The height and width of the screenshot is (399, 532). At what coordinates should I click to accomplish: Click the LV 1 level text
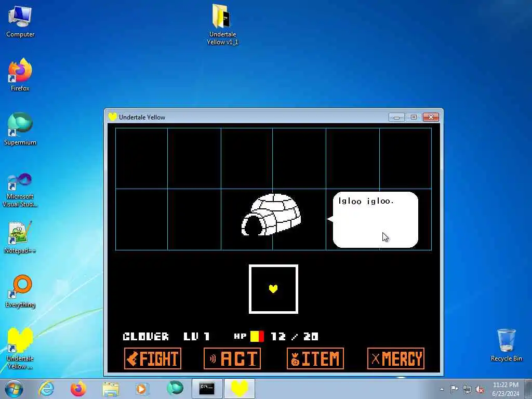click(x=196, y=336)
